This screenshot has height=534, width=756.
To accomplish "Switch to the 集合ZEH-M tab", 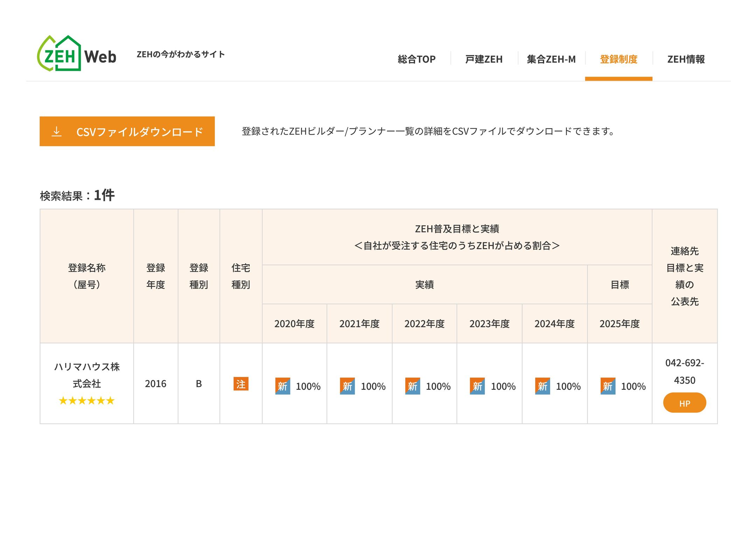I will point(551,59).
